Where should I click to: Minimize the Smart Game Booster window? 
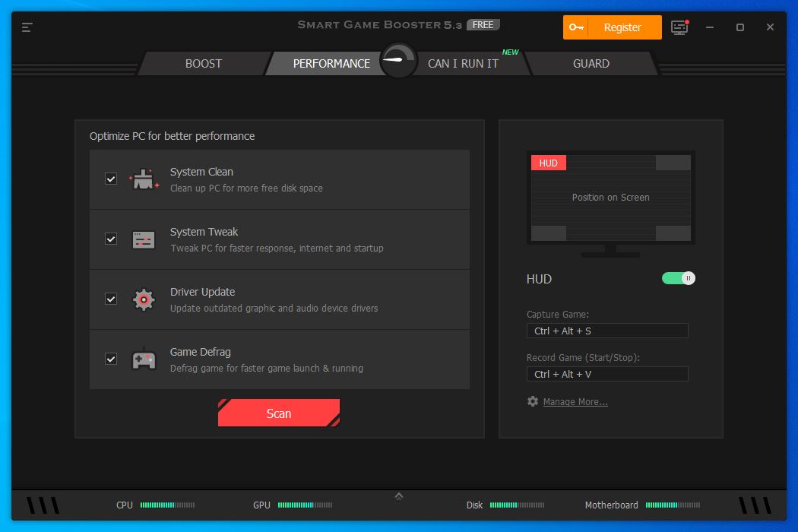coord(709,27)
